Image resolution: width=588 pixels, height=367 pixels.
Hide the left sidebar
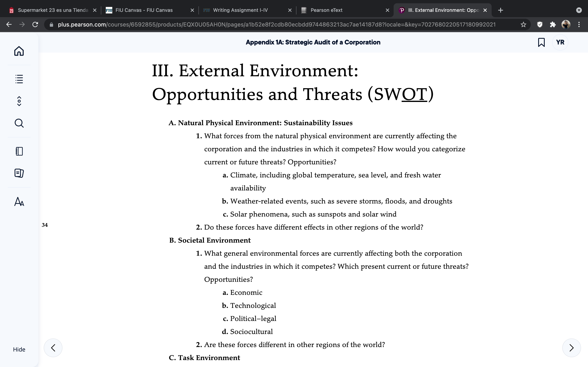coord(19,349)
